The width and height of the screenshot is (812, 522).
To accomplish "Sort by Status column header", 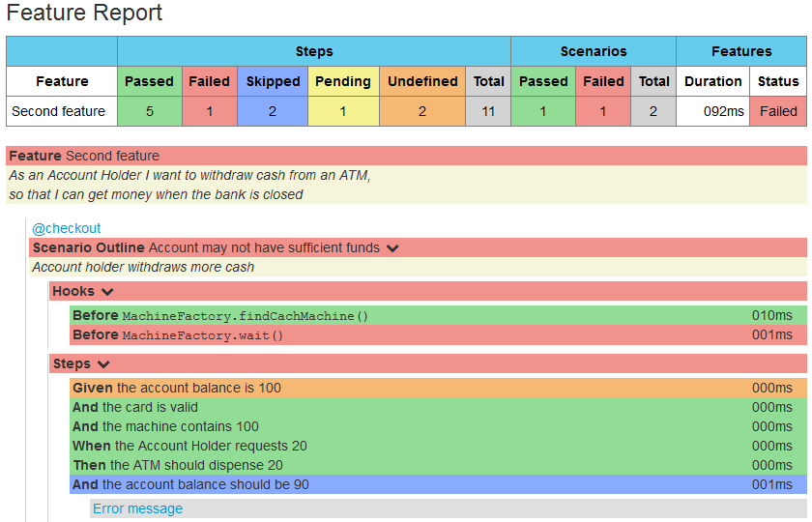I will (778, 81).
